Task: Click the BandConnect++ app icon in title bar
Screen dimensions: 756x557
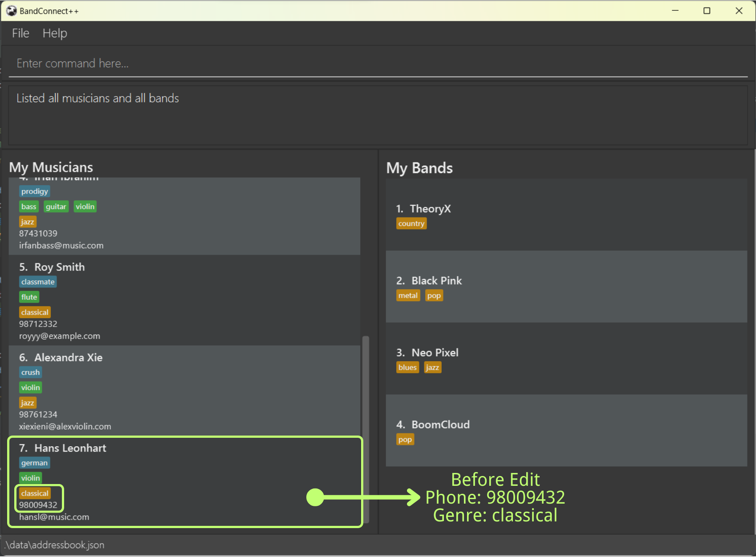Action: click(x=12, y=11)
